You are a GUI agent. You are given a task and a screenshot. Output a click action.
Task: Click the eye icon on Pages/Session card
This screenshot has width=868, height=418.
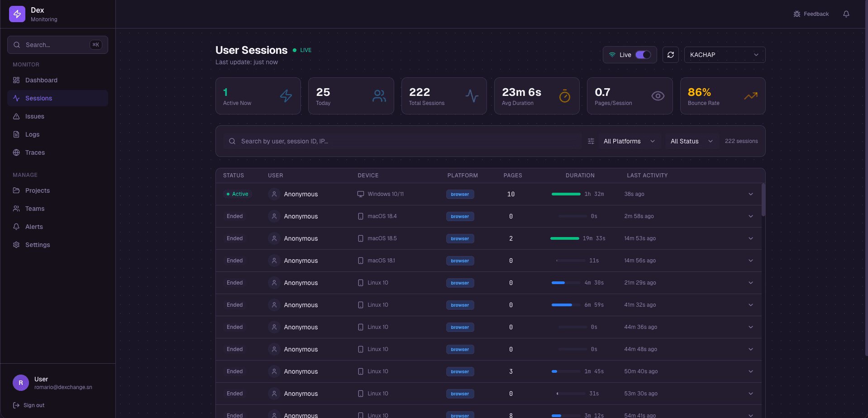click(658, 96)
